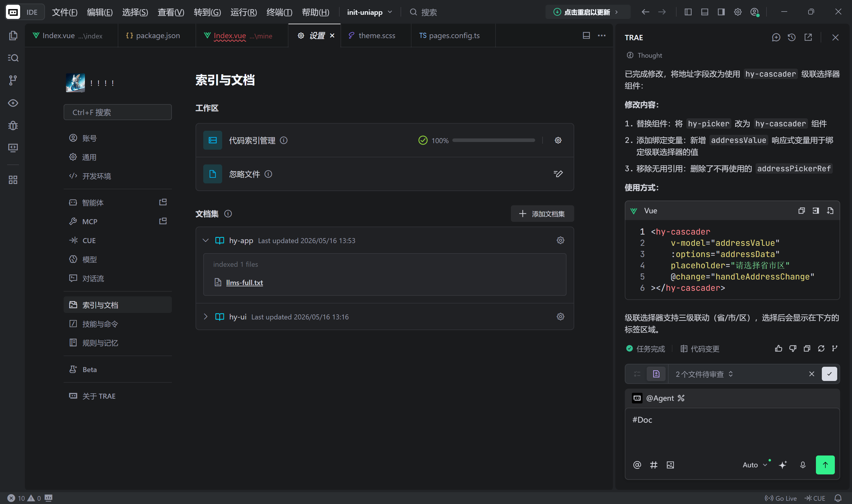Switch to the file review list view
Screen dimensions: 852x504
point(656,374)
